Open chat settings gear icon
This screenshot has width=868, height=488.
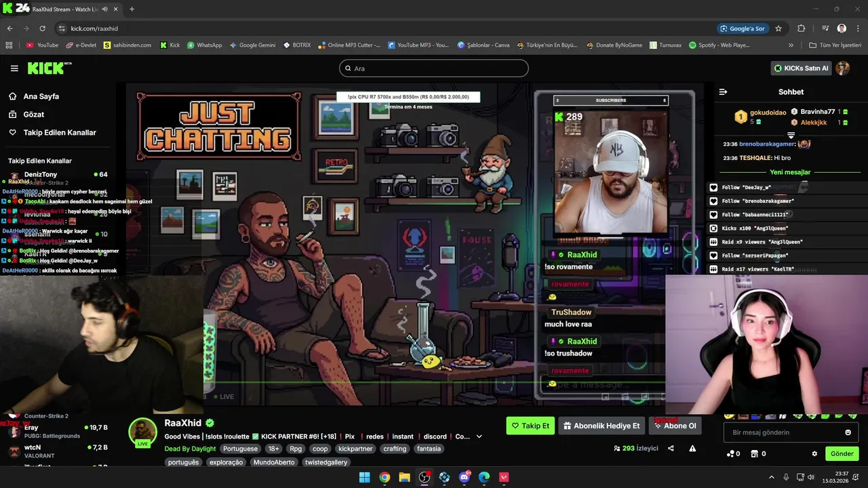(x=814, y=453)
